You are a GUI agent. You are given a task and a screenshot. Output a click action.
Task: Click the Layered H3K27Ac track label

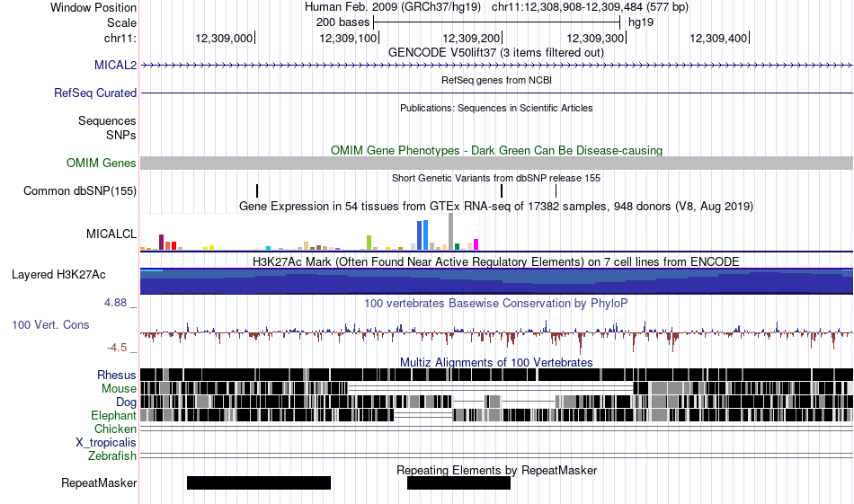[x=58, y=274]
